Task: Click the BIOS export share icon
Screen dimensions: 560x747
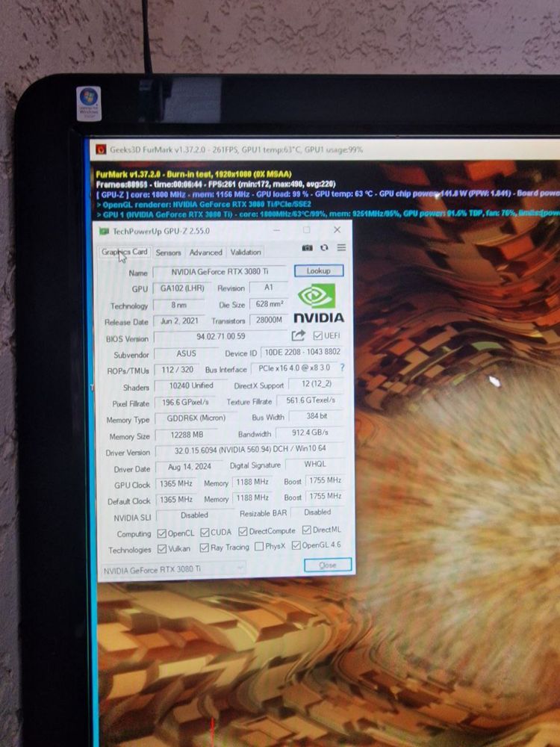Action: [298, 336]
